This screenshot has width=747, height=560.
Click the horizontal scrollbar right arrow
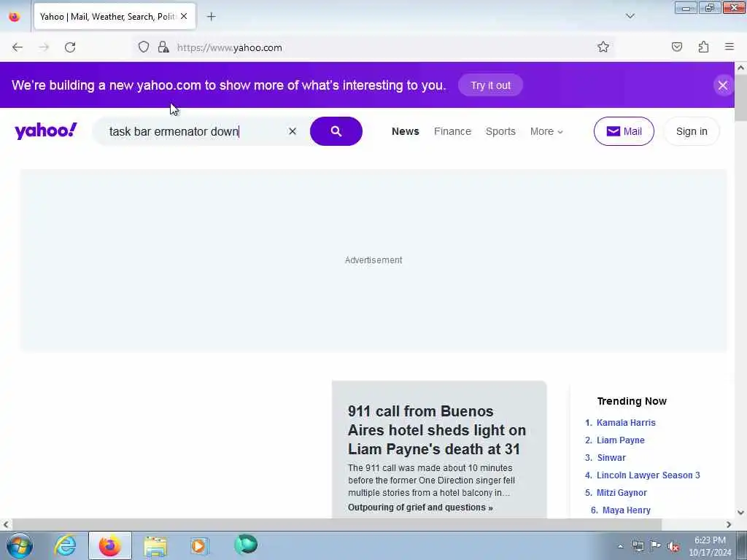coord(729,524)
